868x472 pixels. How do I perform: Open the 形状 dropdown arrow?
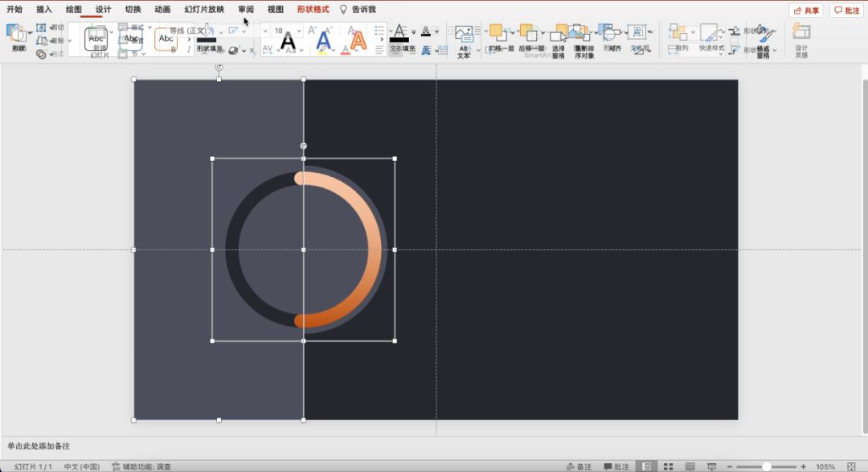pos(30,33)
